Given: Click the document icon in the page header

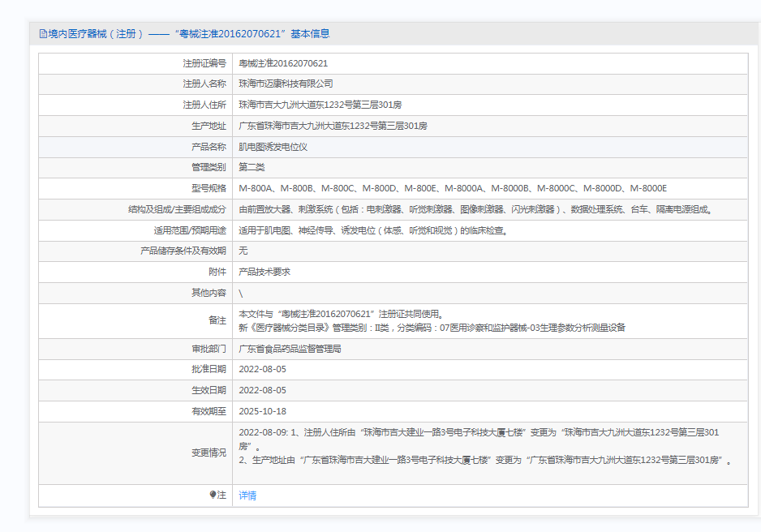Looking at the screenshot, I should [x=43, y=34].
